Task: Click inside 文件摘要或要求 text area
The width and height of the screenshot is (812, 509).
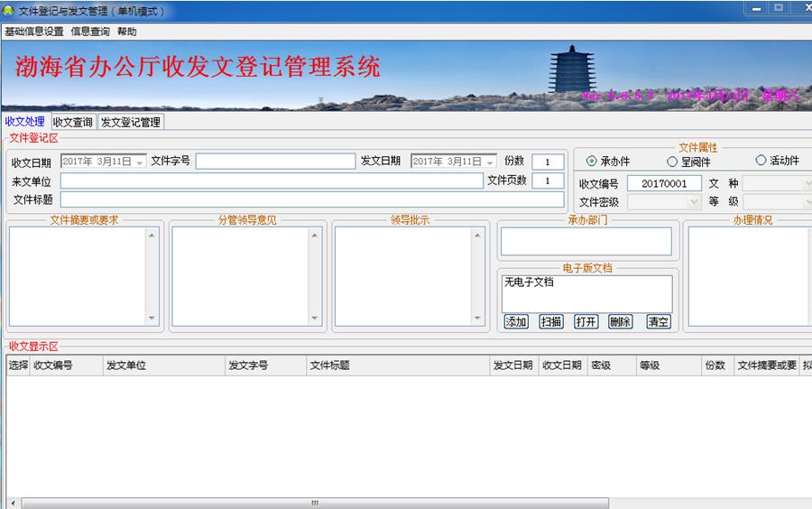Action: click(x=78, y=276)
